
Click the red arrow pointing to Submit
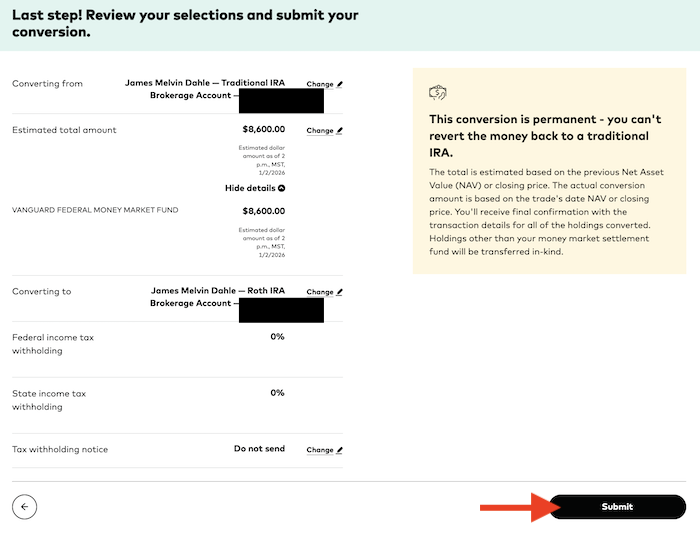[x=512, y=507]
